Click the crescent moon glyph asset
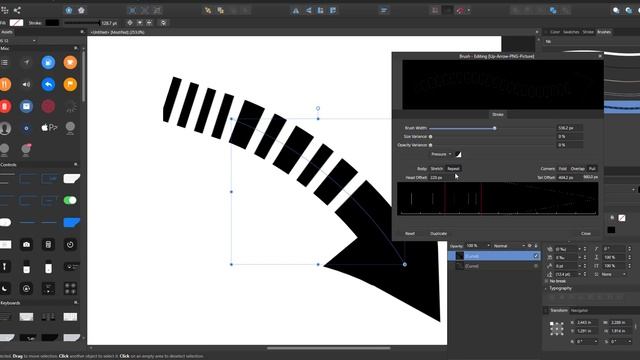This screenshot has width=640, height=360. pyautogui.click(x=5, y=289)
